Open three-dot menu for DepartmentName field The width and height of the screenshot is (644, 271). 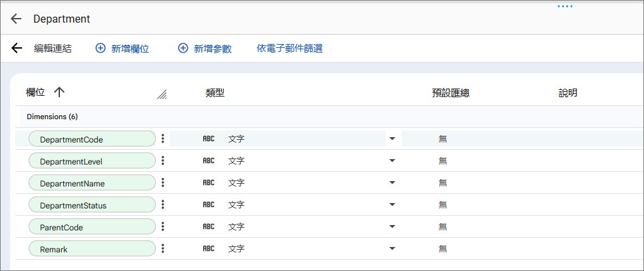pos(163,182)
